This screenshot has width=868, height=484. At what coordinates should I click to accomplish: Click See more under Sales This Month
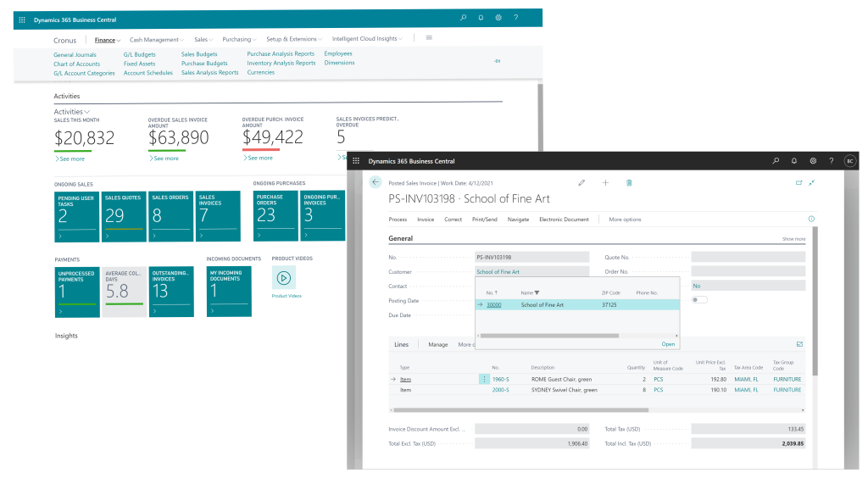pos(70,159)
